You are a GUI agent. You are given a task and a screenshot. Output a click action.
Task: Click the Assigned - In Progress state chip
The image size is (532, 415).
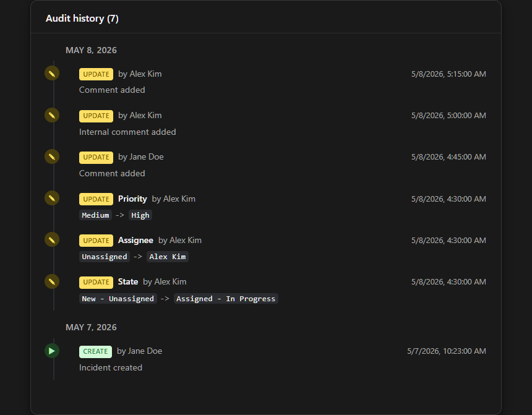pos(226,299)
